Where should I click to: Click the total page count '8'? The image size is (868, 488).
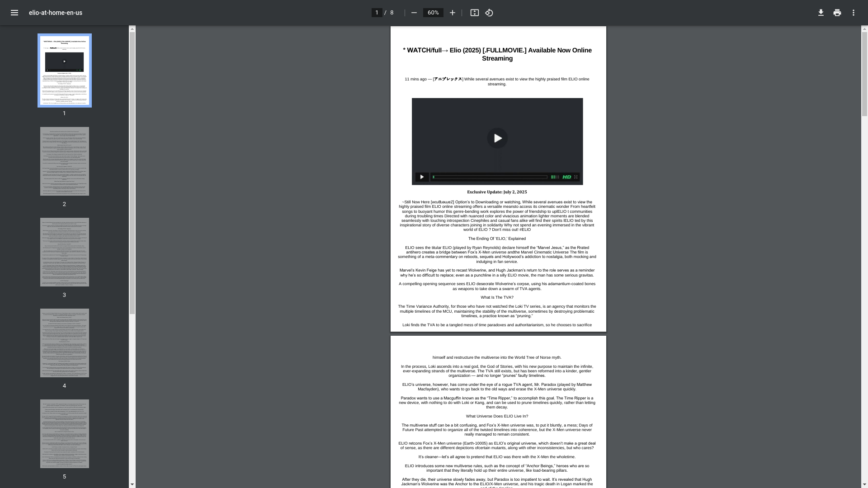tap(392, 13)
